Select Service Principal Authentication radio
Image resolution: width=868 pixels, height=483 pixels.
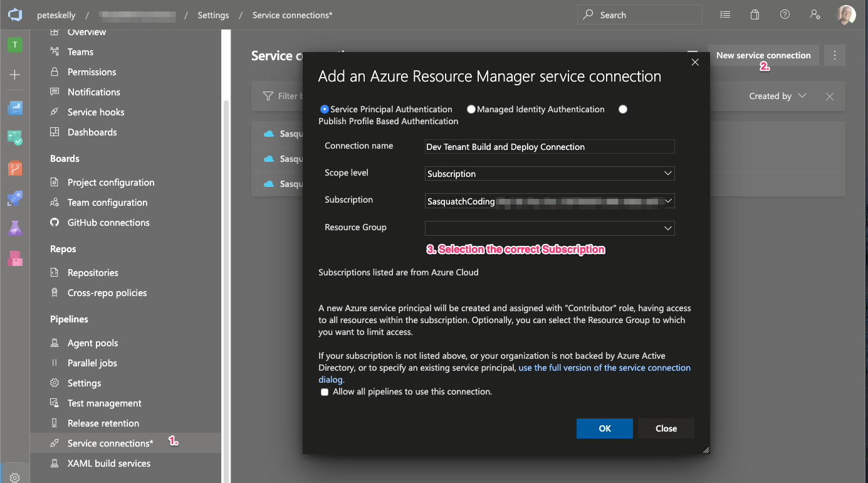tap(324, 109)
